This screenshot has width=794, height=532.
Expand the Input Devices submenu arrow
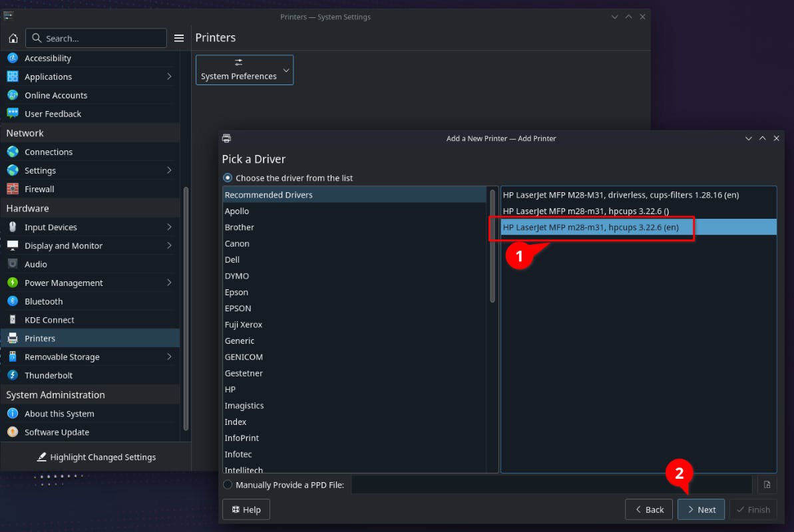coord(169,227)
